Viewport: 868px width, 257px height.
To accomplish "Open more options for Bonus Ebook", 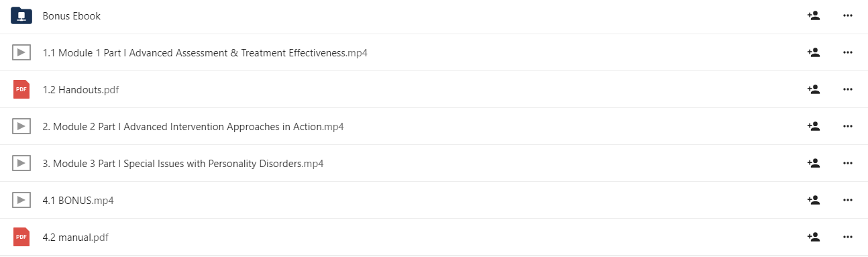I will point(847,15).
